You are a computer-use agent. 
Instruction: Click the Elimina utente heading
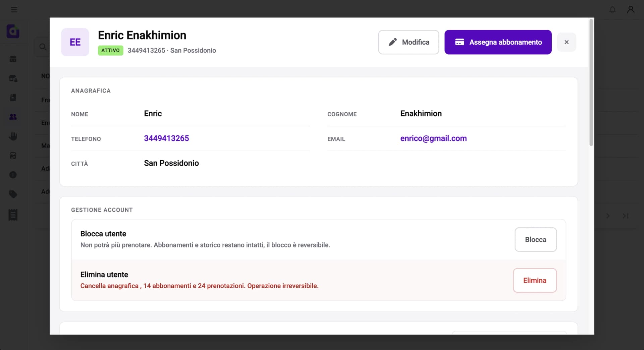104,275
